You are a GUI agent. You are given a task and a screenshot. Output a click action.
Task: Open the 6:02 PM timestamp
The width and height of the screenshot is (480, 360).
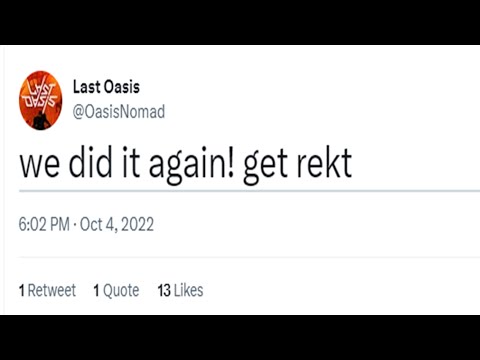[44, 224]
